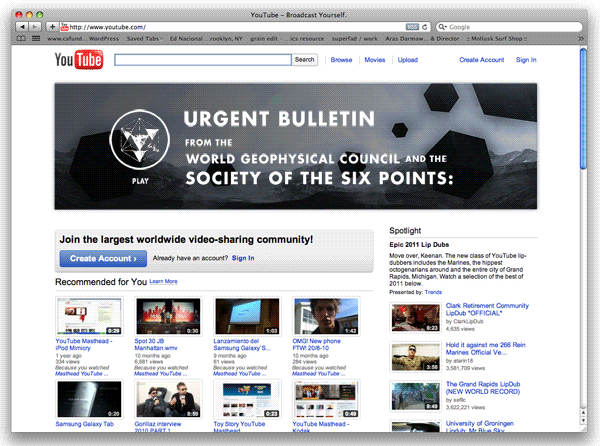Viewport: 600px width, 446px height.
Task: Open Toy Story YouTube Masthead thumbnail
Action: (x=247, y=399)
